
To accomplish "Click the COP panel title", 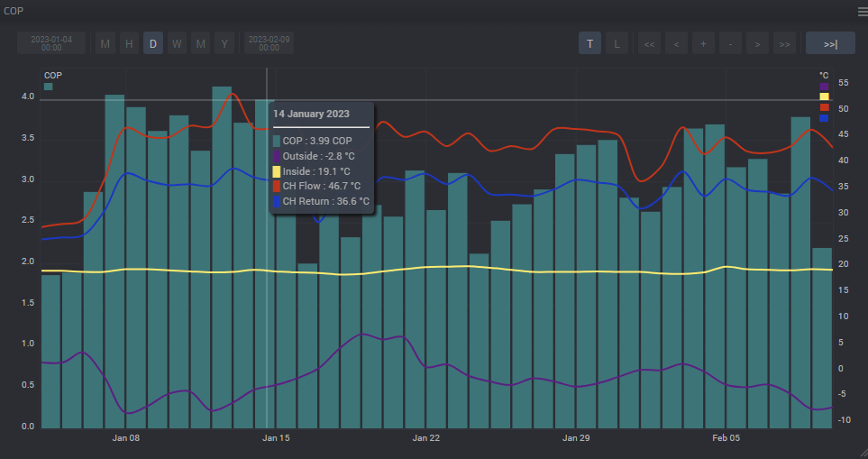I will pyautogui.click(x=14, y=11).
